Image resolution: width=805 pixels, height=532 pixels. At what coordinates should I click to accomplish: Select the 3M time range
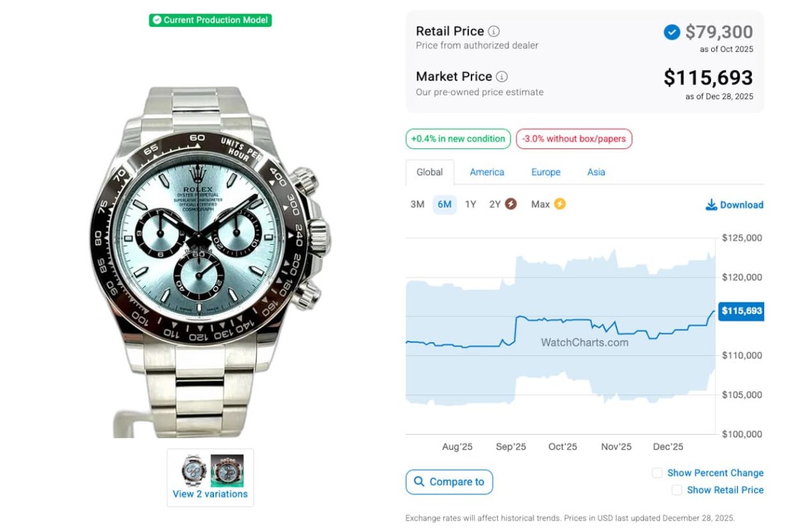(417, 205)
